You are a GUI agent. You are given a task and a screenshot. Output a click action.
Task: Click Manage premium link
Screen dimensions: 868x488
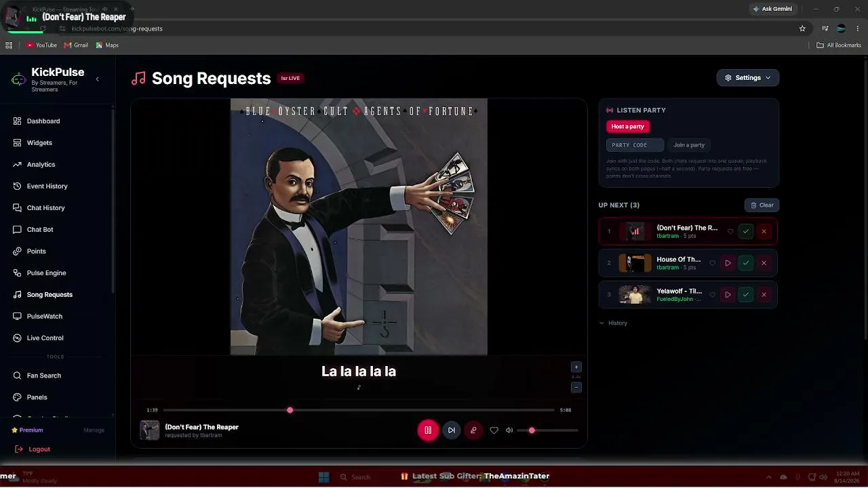(94, 430)
